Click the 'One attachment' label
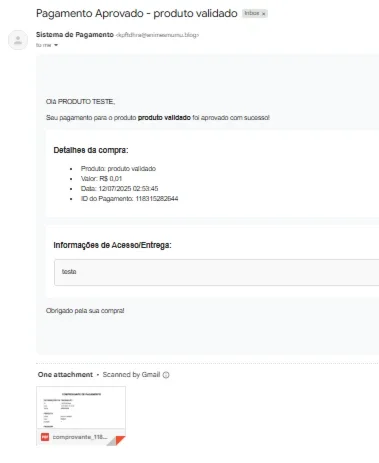The image size is (379, 463). 65,375
